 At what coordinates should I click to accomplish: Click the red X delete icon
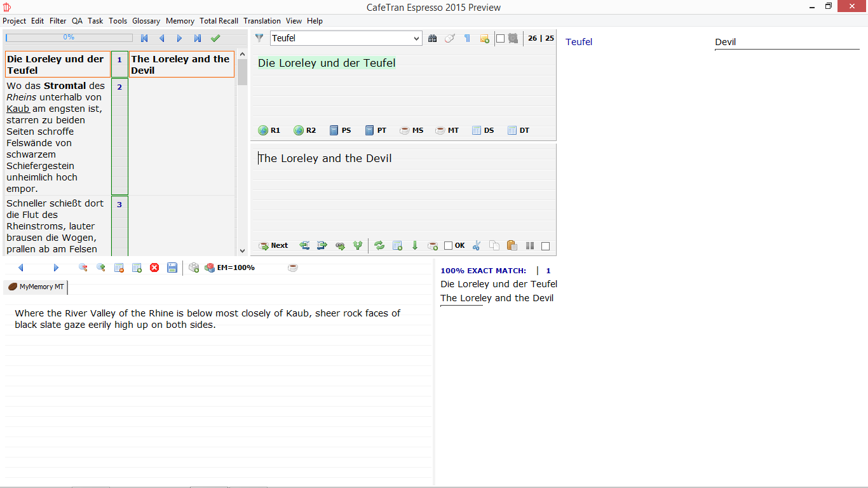point(154,268)
